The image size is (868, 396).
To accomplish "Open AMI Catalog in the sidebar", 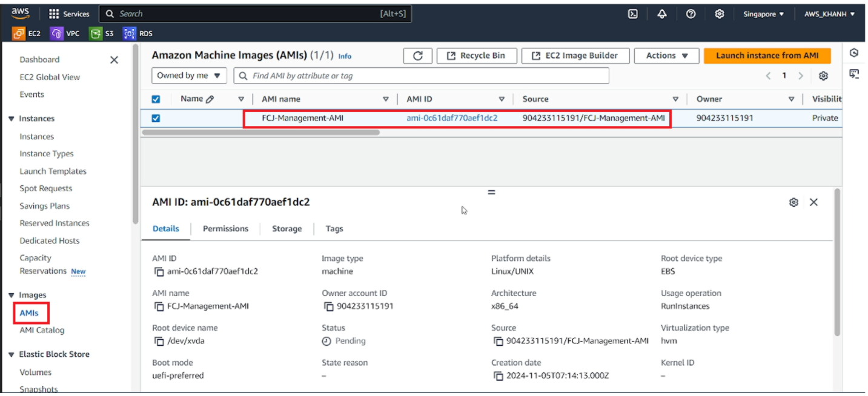I will tap(42, 331).
